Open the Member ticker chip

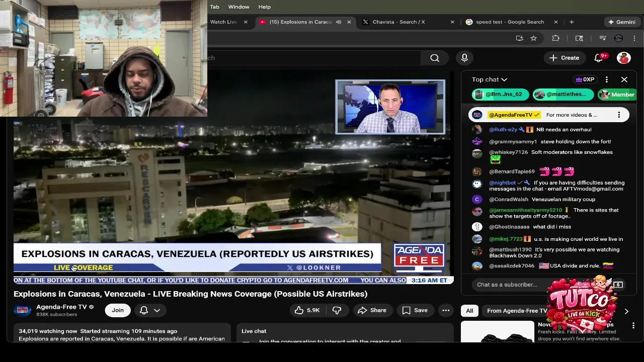pos(618,95)
